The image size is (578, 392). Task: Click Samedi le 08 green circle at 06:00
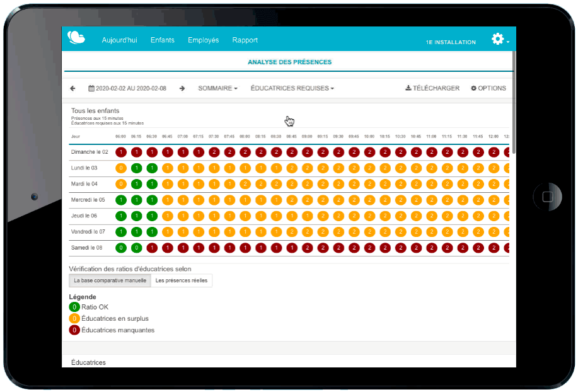[121, 248]
